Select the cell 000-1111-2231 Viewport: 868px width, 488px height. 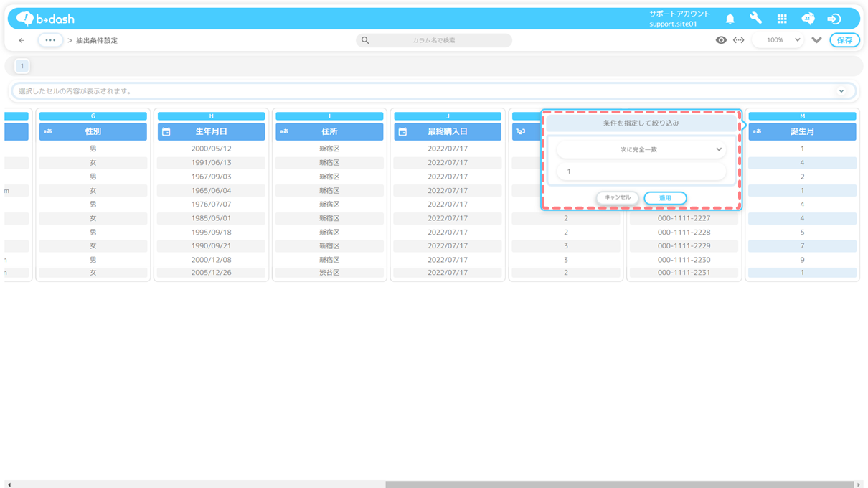[x=684, y=273]
